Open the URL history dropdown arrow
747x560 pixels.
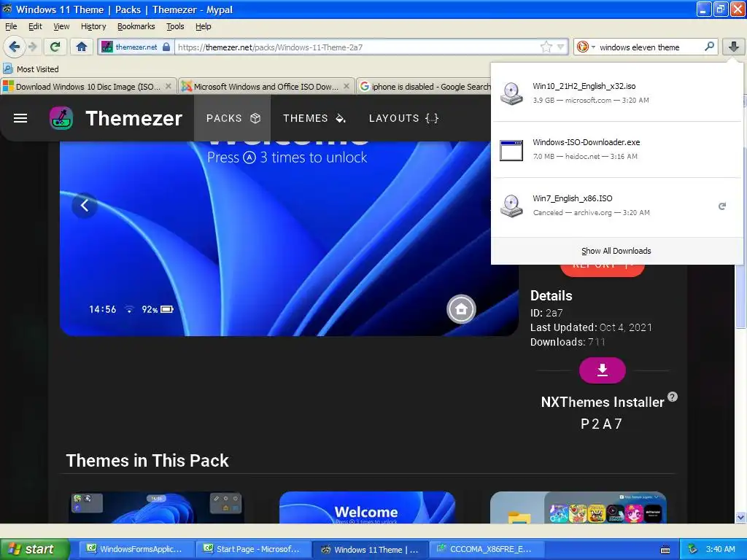coord(561,47)
